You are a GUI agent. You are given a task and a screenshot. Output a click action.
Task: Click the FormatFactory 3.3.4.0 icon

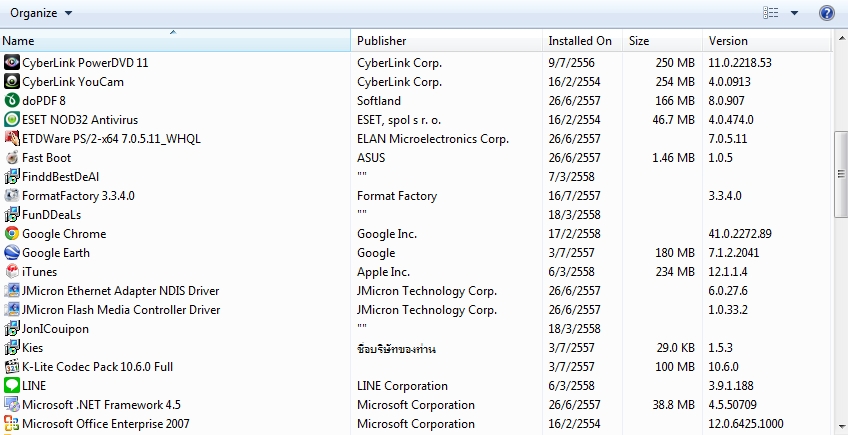(x=11, y=195)
